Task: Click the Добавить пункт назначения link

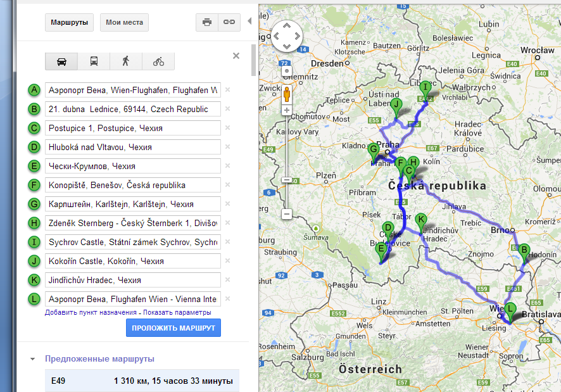Action: click(91, 313)
